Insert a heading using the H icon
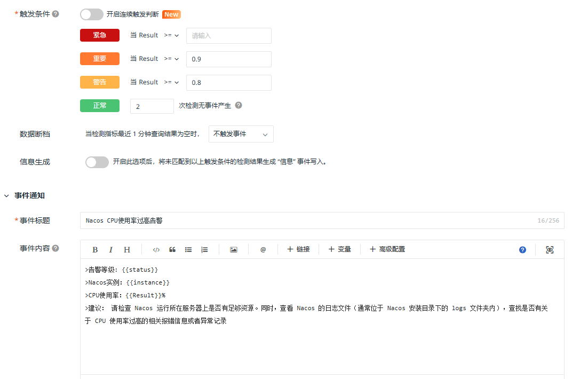588x379 pixels. (127, 249)
